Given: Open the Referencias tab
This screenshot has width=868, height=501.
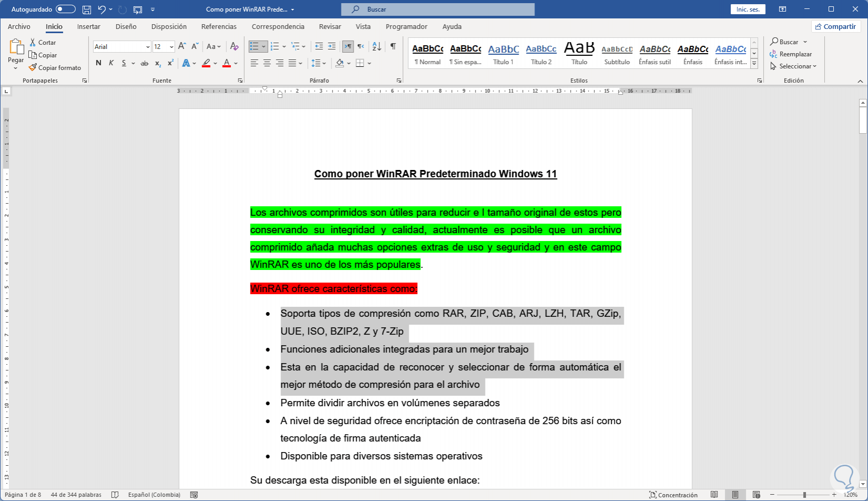Looking at the screenshot, I should click(x=219, y=26).
